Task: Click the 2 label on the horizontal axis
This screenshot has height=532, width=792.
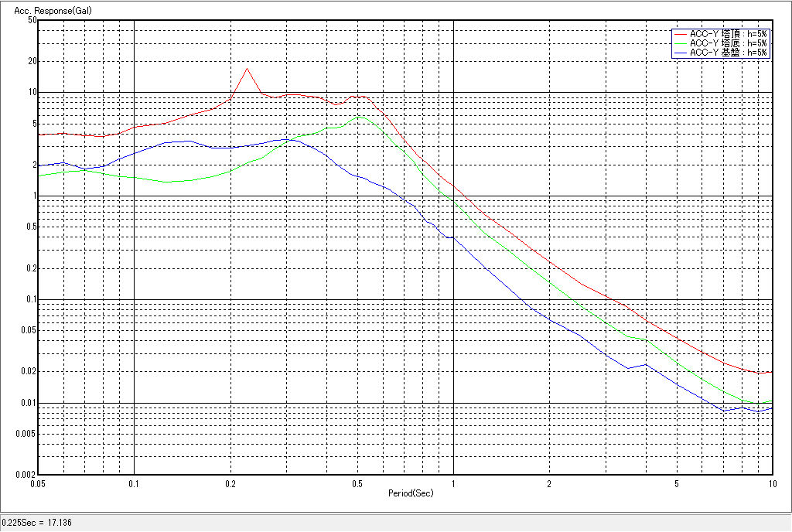Action: [548, 483]
